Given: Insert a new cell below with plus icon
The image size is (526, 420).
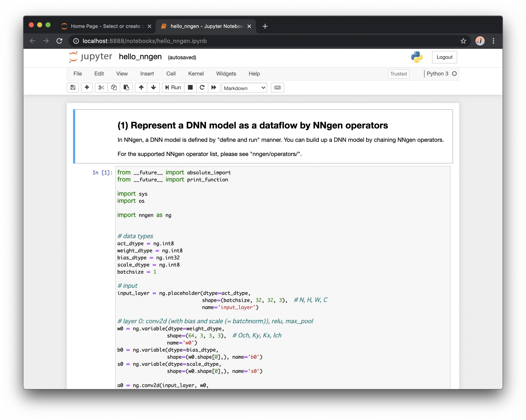Looking at the screenshot, I should point(87,87).
